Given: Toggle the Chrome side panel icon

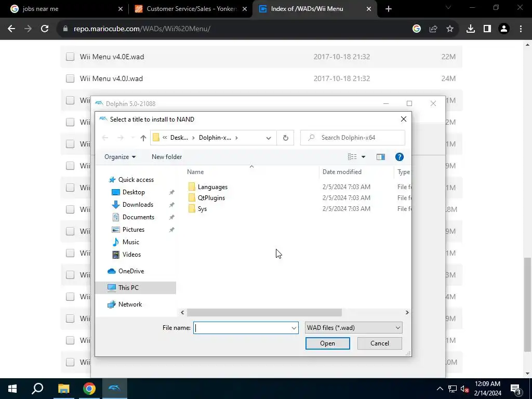Looking at the screenshot, I should [487, 29].
